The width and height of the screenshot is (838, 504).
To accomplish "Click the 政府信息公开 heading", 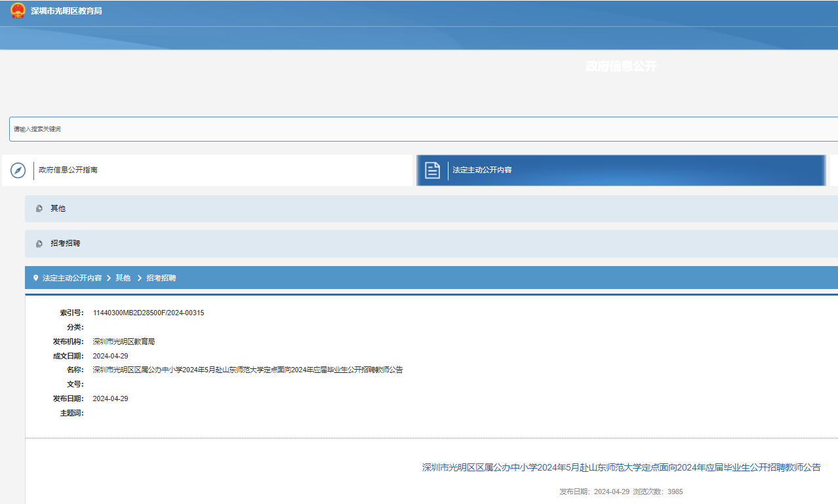I will point(621,66).
